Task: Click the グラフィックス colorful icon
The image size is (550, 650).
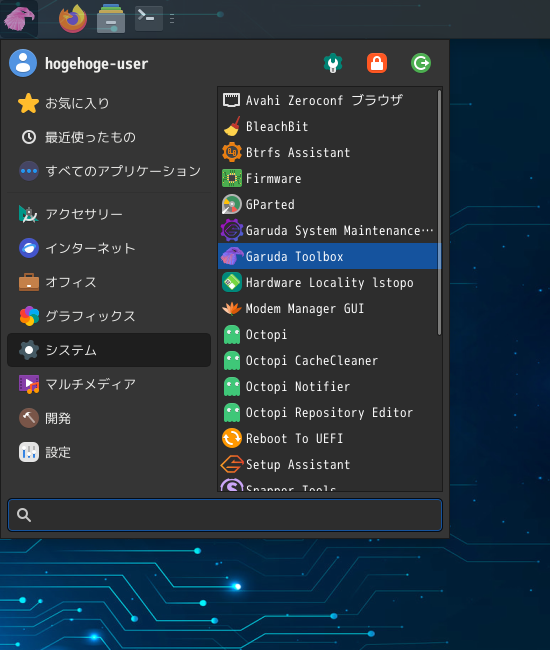Action: pos(29,316)
